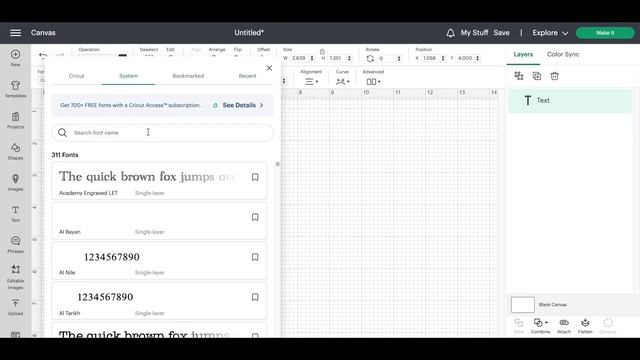
Task: Click the Slice tool icon
Action: (518, 326)
